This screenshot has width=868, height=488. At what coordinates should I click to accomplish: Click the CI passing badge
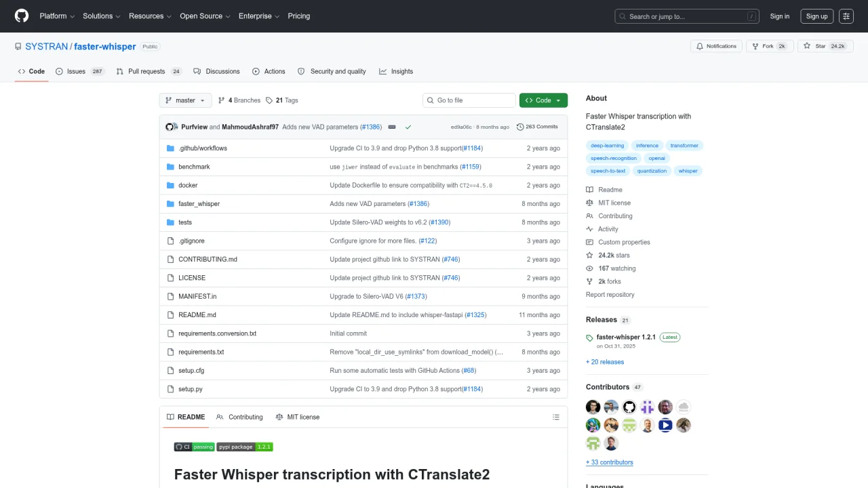[x=195, y=447]
